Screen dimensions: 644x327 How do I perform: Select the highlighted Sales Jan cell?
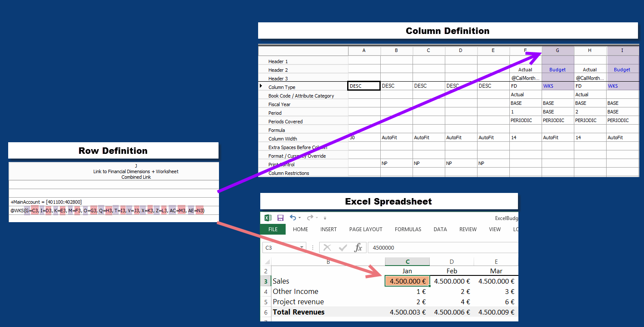(x=407, y=281)
